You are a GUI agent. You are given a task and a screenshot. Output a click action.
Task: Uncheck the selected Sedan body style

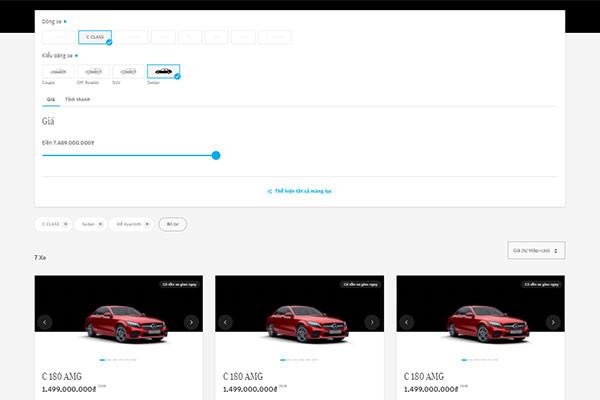click(163, 72)
